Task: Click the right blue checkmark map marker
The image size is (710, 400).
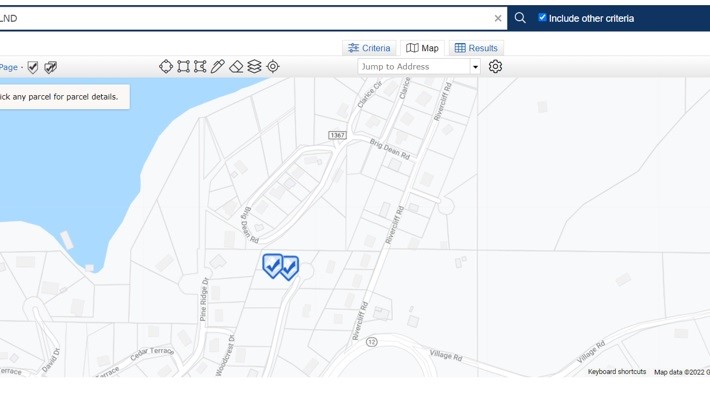Action: click(290, 268)
